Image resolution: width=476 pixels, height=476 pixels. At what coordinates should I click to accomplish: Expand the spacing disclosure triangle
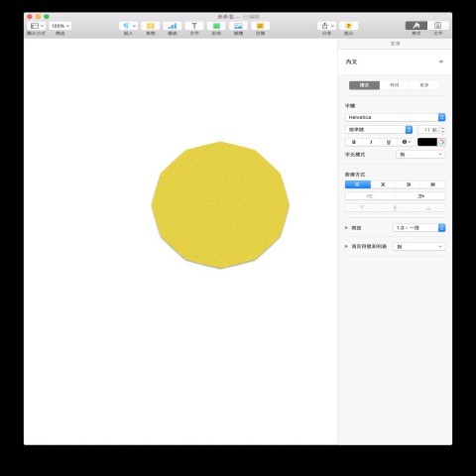tap(346, 228)
